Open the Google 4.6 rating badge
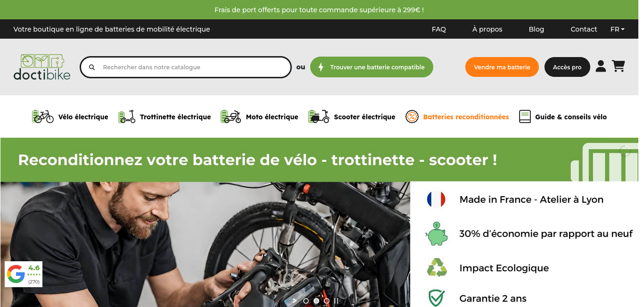 click(x=24, y=274)
